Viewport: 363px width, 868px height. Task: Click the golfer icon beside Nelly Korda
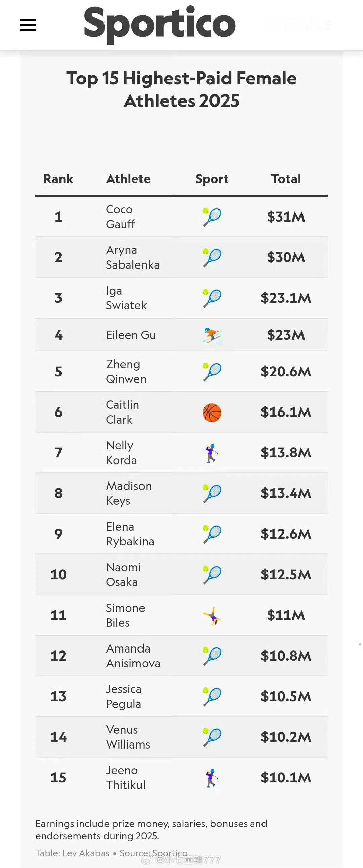[211, 453]
